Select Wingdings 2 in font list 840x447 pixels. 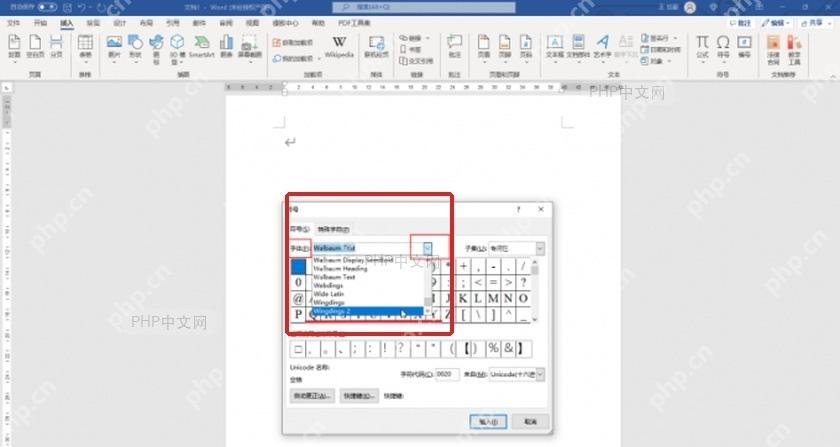tap(366, 311)
